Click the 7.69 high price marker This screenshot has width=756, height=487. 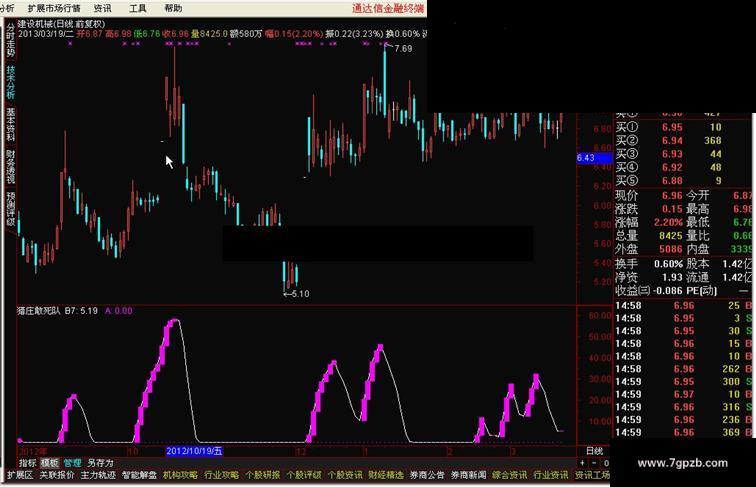point(403,49)
